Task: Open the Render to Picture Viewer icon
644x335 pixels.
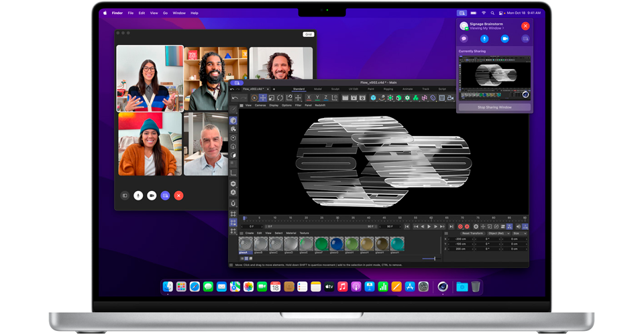Action: [354, 98]
